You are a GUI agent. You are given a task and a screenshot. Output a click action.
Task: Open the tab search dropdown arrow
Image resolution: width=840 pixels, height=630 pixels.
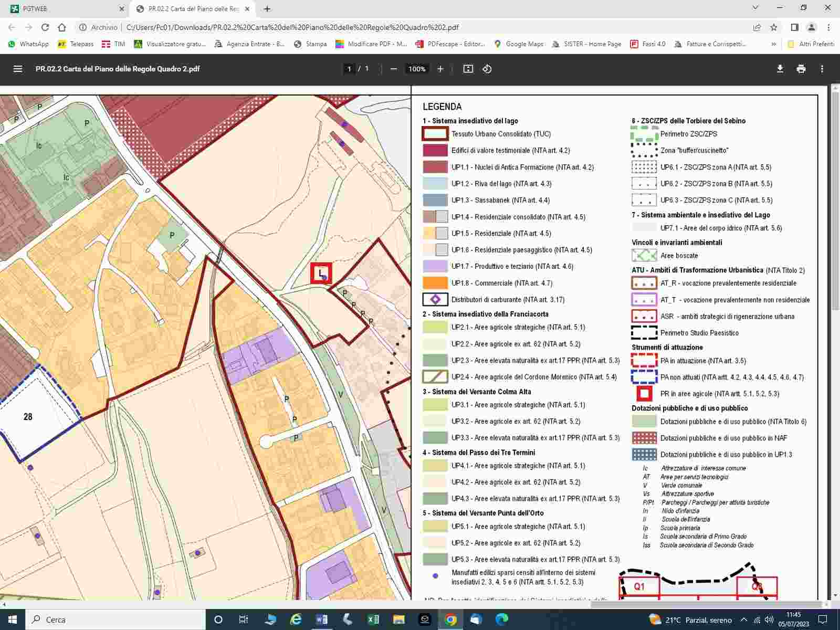755,8
